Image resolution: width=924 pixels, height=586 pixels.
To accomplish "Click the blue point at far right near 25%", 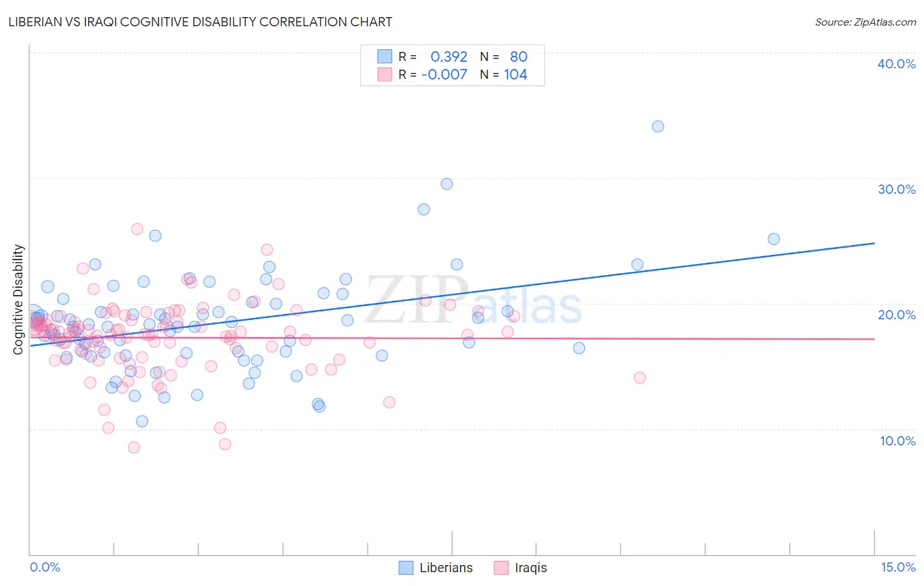I will [x=774, y=239].
